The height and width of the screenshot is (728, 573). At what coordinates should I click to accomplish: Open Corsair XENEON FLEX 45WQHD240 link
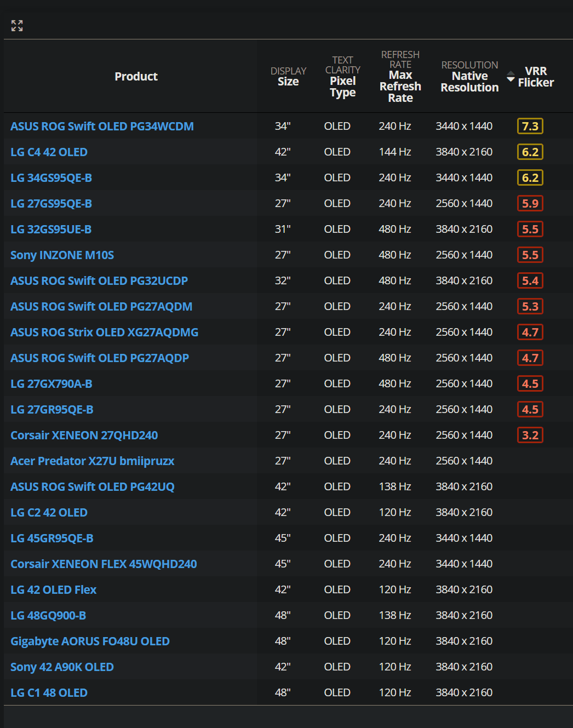click(104, 564)
